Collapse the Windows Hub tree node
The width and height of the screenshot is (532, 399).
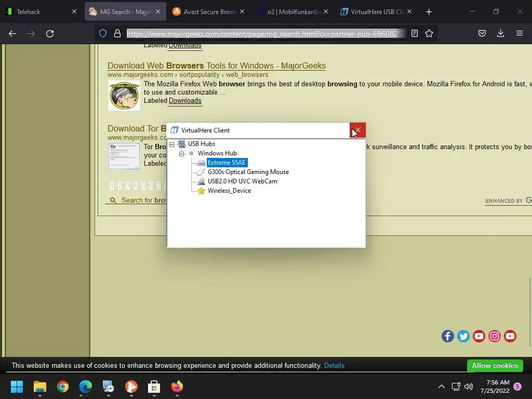coord(181,154)
